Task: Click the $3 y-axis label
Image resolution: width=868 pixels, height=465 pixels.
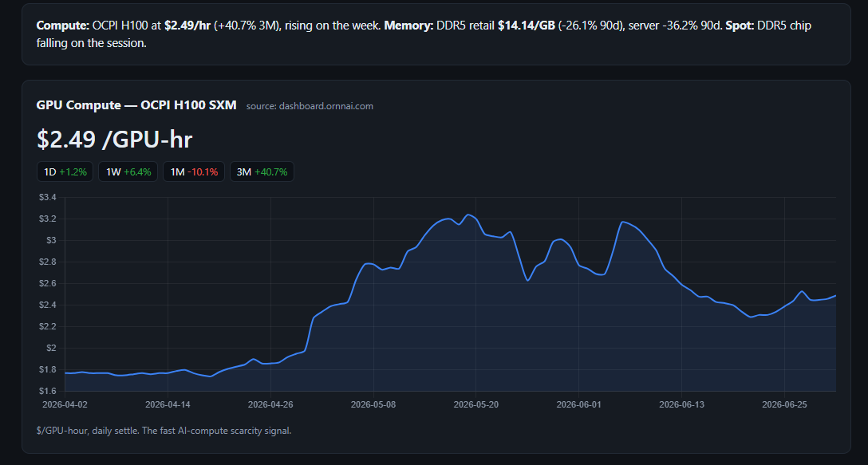Action: tap(52, 240)
